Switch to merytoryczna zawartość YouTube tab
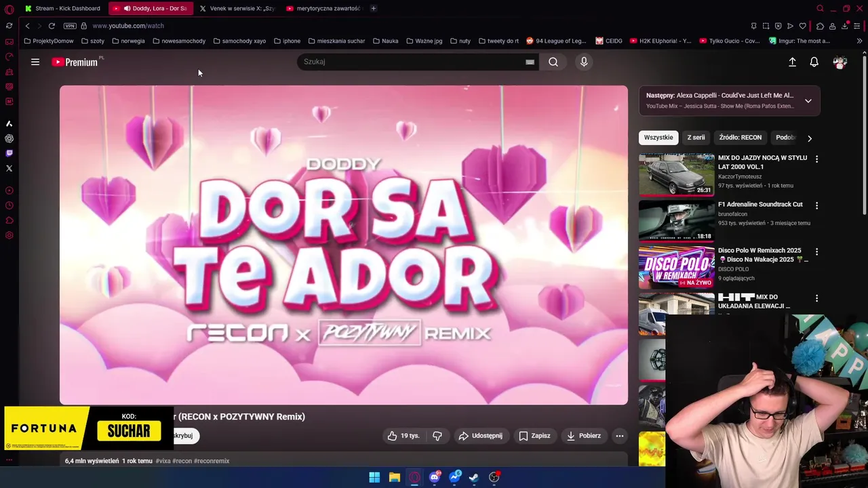The height and width of the screenshot is (488, 868). tap(323, 8)
